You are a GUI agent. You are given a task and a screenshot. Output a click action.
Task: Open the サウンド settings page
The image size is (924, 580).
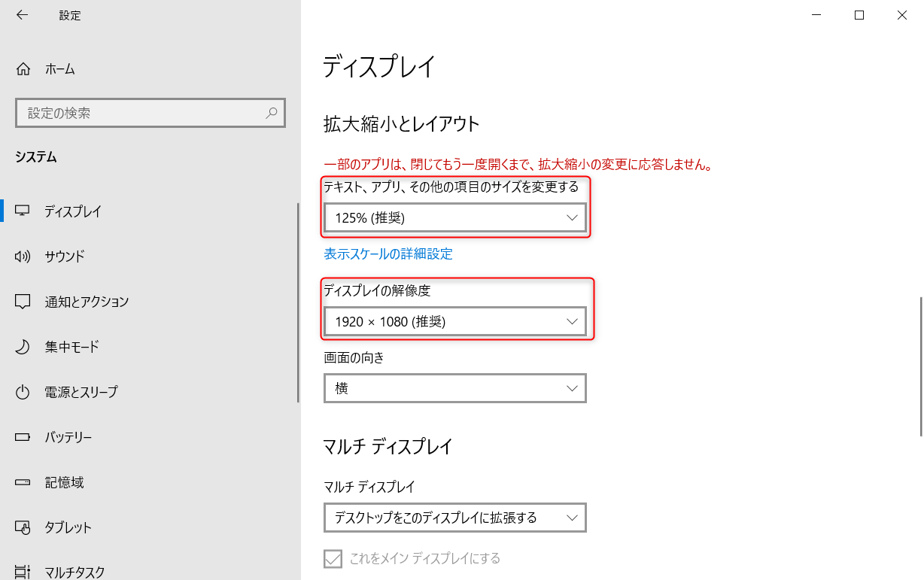tap(149, 257)
